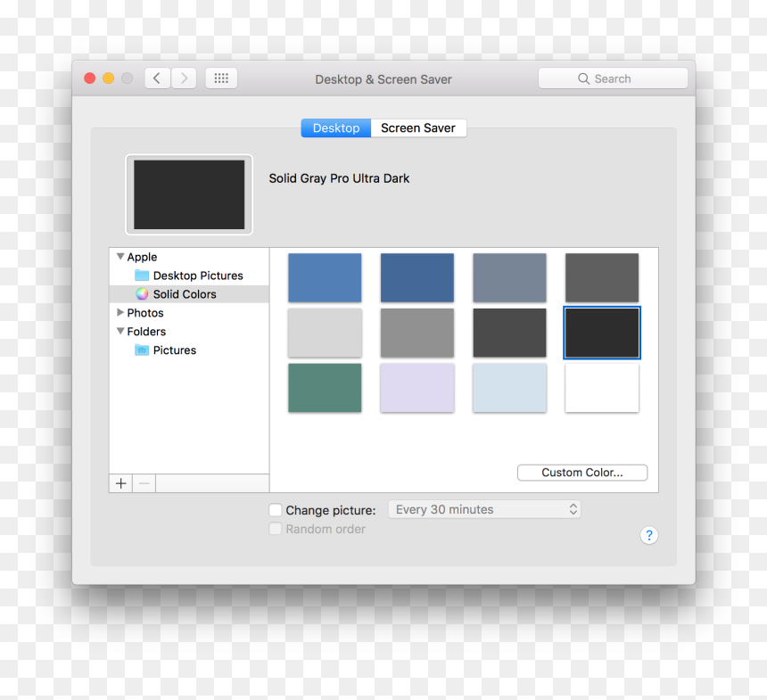Pick the pale lavender swatch

coord(417,388)
